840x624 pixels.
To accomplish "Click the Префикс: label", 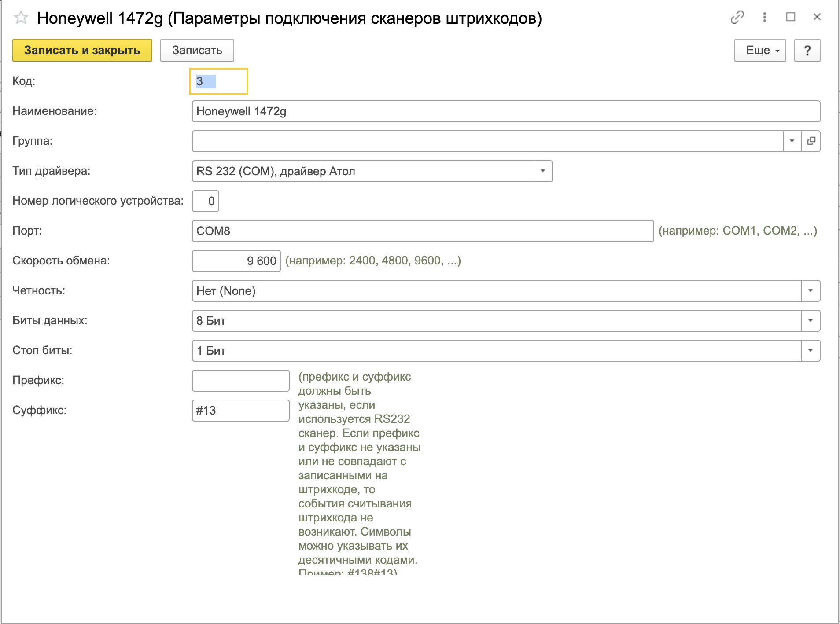I will [x=38, y=380].
